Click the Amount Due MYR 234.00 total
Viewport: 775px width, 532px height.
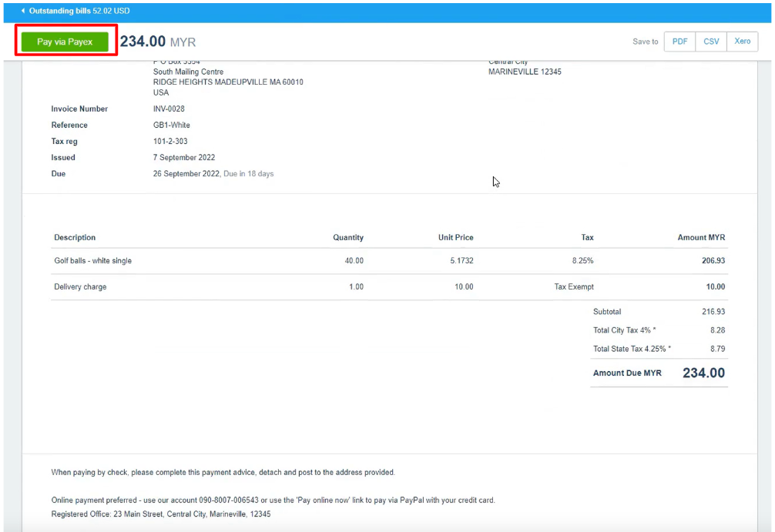pyautogui.click(x=703, y=373)
